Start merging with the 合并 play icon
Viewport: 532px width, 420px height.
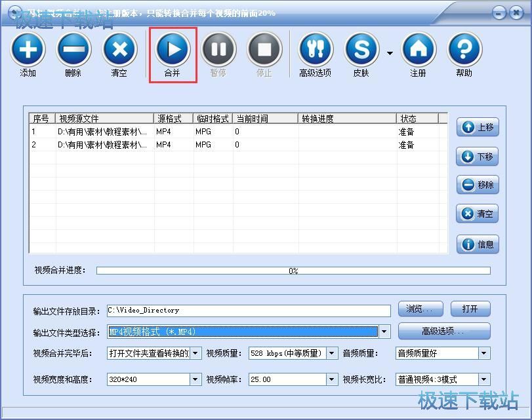[x=173, y=49]
